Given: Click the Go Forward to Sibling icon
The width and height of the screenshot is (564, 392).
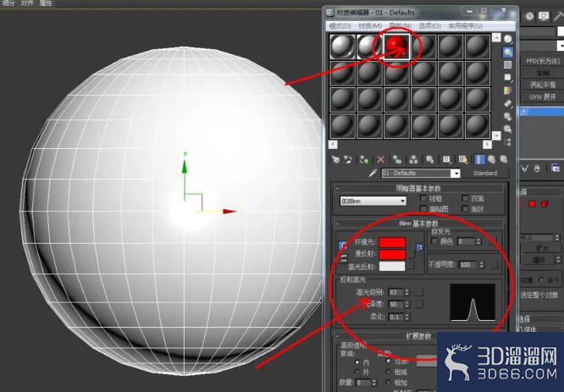Looking at the screenshot, I should click(504, 159).
